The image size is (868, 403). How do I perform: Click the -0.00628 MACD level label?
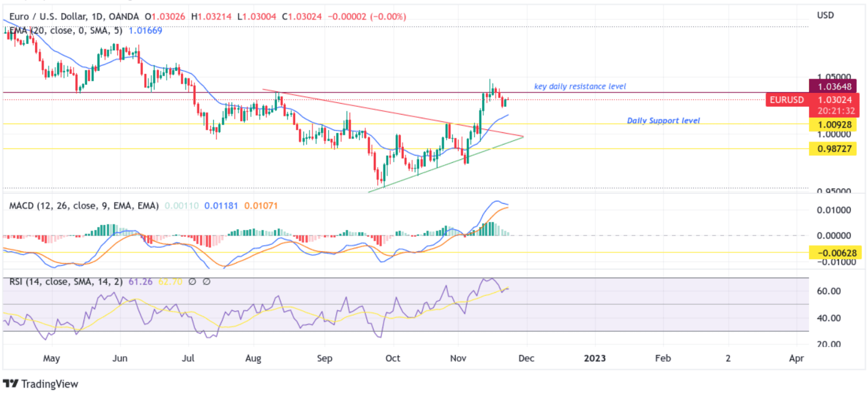(836, 253)
